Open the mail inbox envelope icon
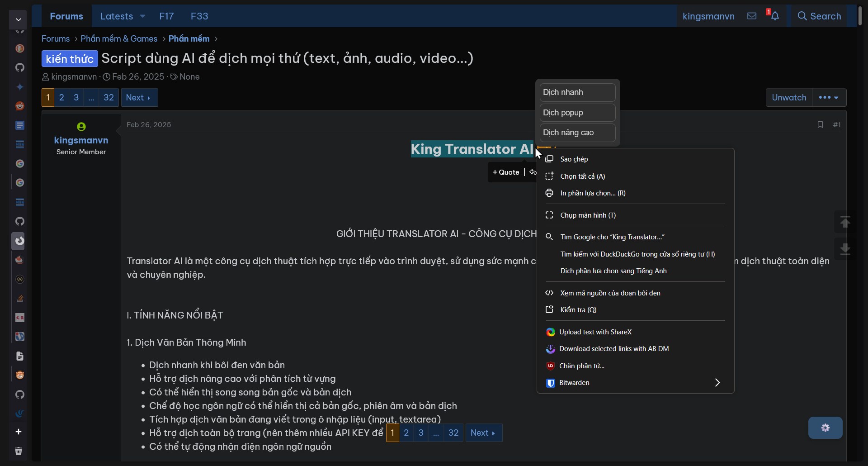Screen dimensions: 868x466 click(752, 16)
